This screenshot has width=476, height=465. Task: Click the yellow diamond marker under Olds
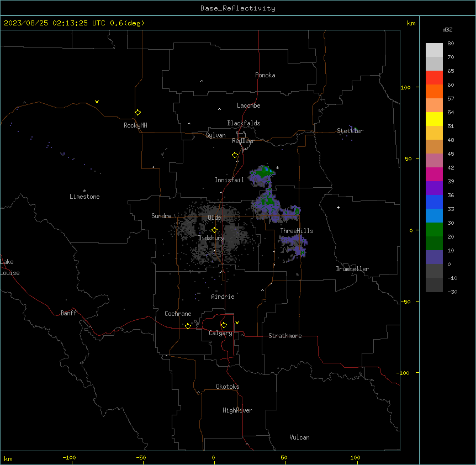pyautogui.click(x=214, y=230)
